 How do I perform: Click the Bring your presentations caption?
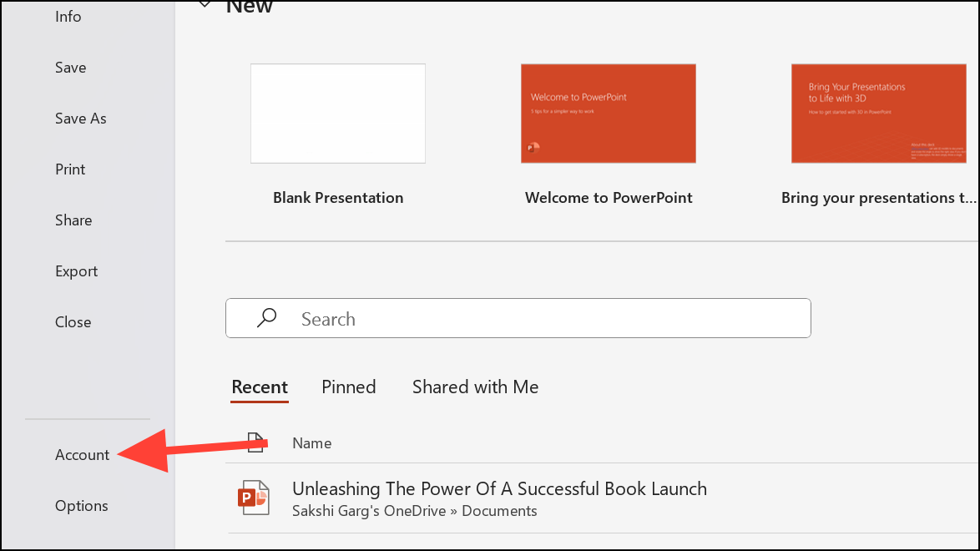(878, 198)
